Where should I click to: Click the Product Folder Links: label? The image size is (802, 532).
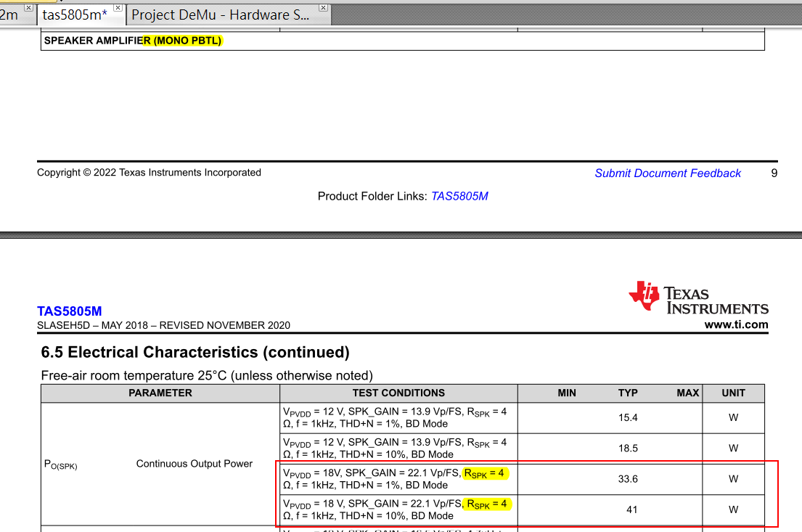[372, 196]
